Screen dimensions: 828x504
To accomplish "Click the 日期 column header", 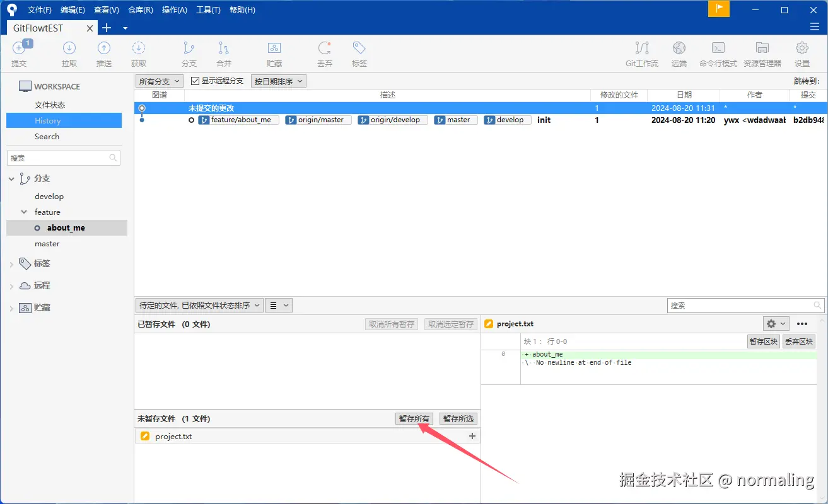I will [x=684, y=95].
